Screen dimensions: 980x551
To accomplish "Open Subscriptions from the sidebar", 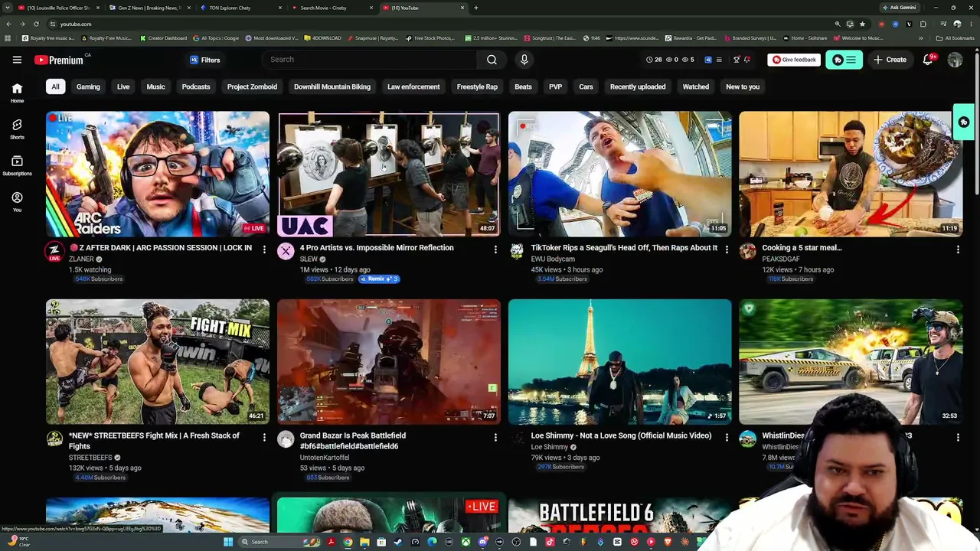I will (x=17, y=165).
